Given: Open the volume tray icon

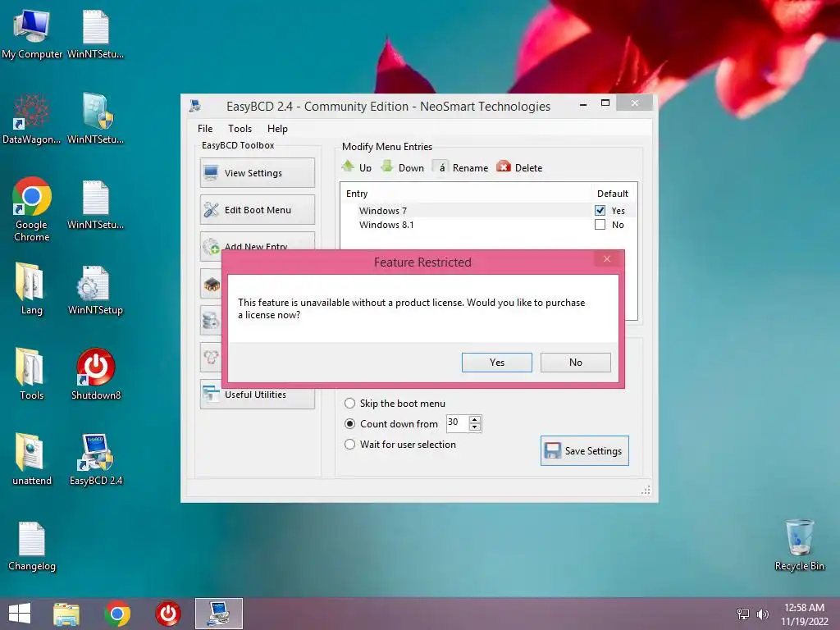Looking at the screenshot, I should 762,614.
